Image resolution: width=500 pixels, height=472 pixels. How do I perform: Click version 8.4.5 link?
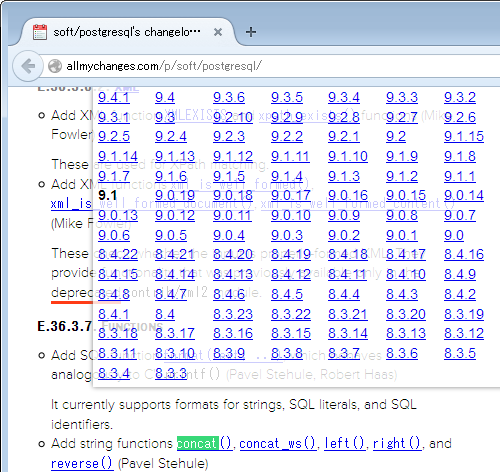287,295
